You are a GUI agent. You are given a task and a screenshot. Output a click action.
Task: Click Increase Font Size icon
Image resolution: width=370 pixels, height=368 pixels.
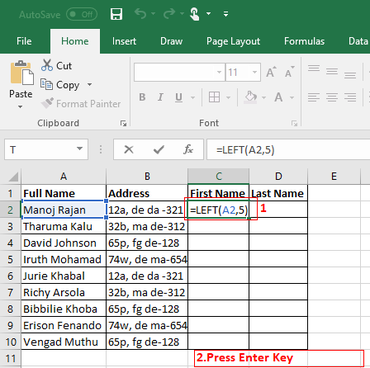pyautogui.click(x=271, y=72)
